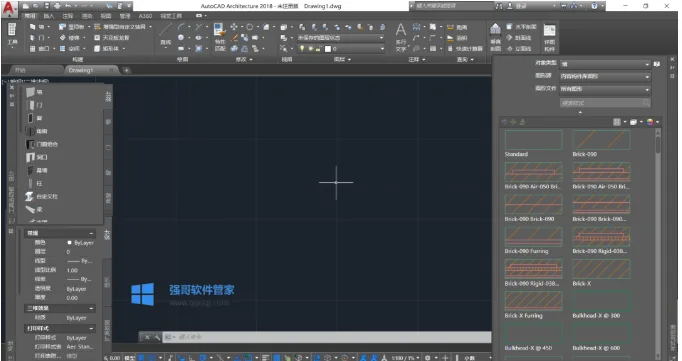682x361 pixels.
Task: Click the 楼梯 stair tool in ribbon
Action: (70, 38)
